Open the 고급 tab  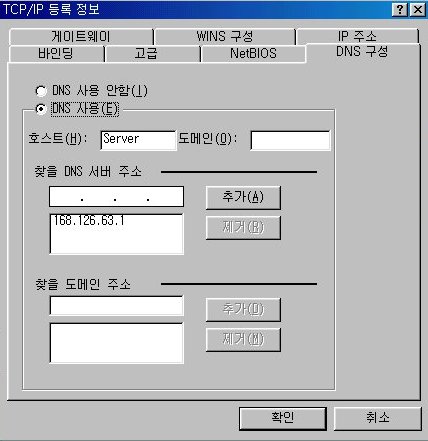tap(146, 54)
